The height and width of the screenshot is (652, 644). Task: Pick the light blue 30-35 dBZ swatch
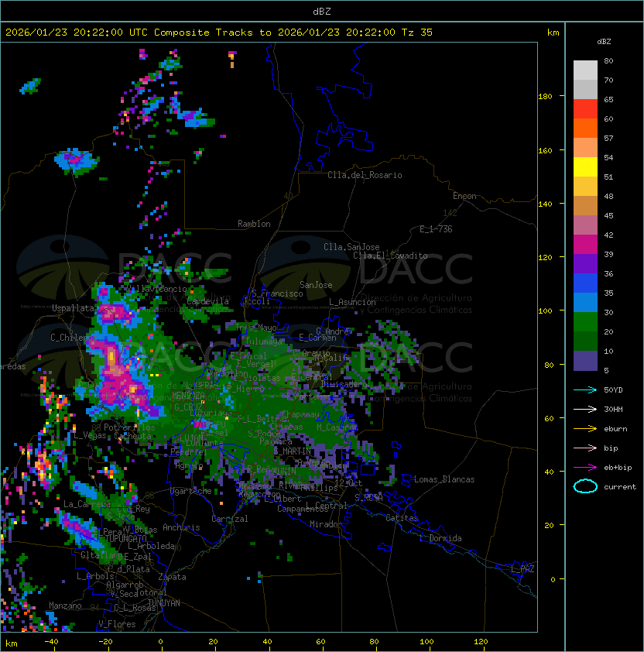[585, 303]
